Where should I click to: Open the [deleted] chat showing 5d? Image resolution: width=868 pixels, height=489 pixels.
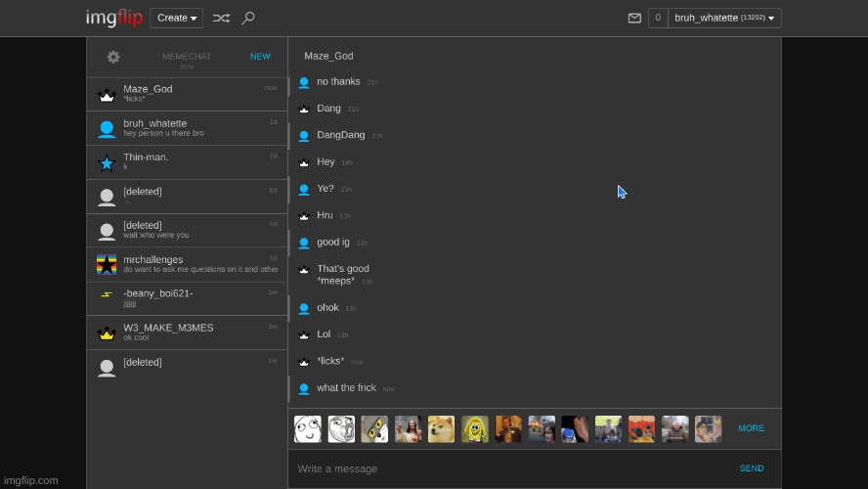[x=187, y=197]
